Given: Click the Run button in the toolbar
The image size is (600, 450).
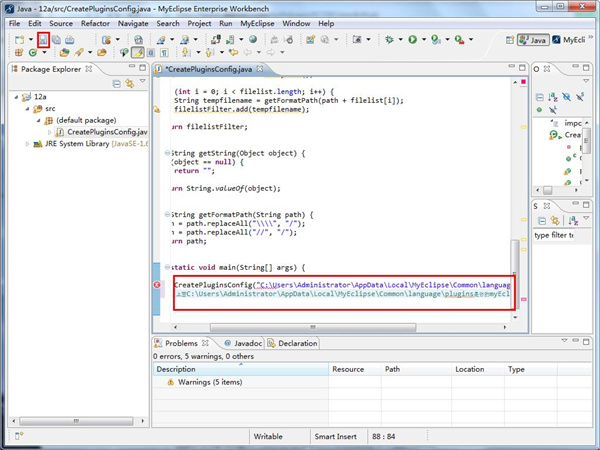Looking at the screenshot, I should tap(412, 39).
